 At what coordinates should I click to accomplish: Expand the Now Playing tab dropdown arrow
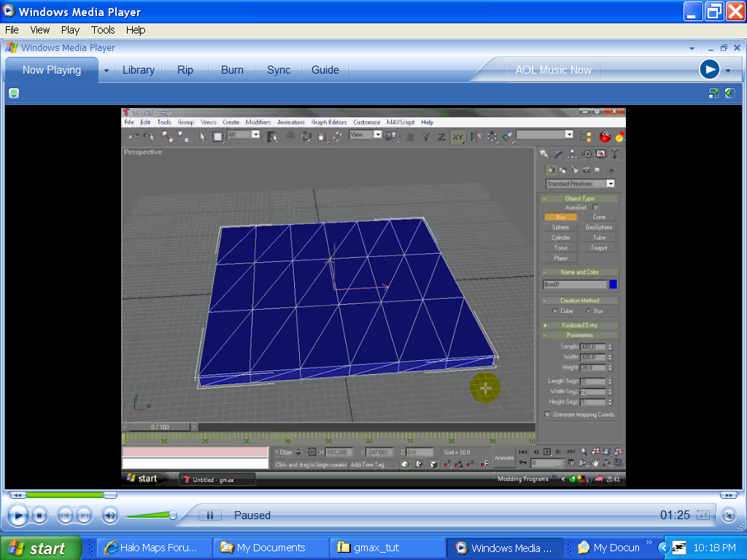(107, 71)
